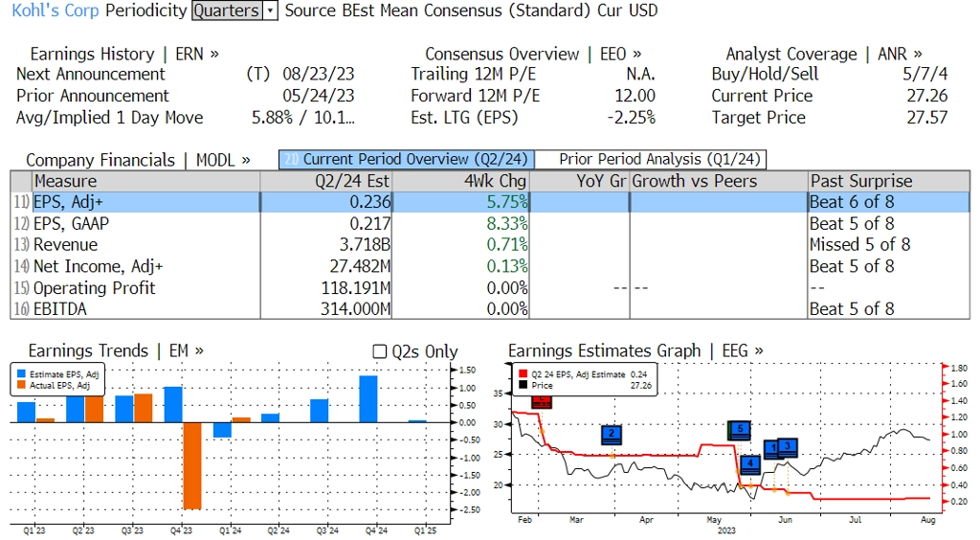Click the EPS Adj+ estimate value 0.236
Image resolution: width=980 pixels, height=540 pixels.
pyautogui.click(x=370, y=202)
